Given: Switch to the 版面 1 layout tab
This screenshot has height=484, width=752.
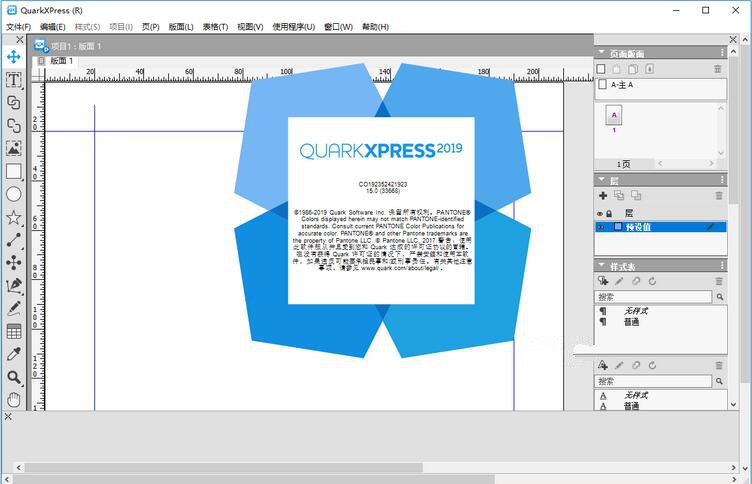Looking at the screenshot, I should [56, 61].
